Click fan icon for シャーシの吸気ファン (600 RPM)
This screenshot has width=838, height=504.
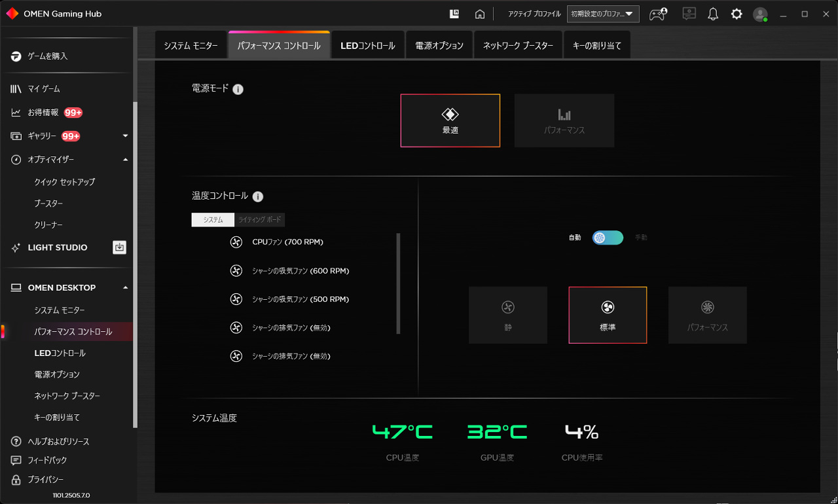[x=236, y=271]
